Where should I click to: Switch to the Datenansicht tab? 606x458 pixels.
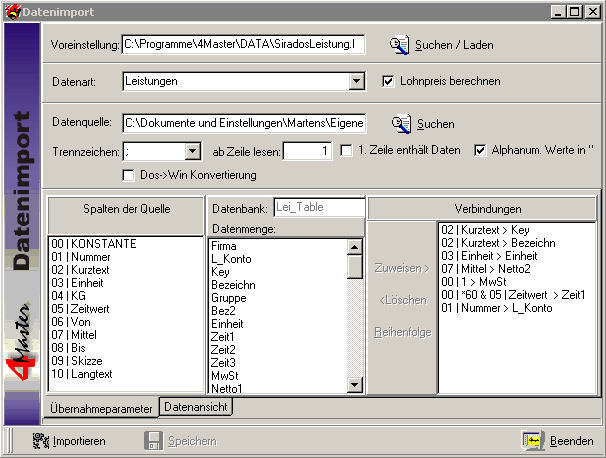(196, 407)
